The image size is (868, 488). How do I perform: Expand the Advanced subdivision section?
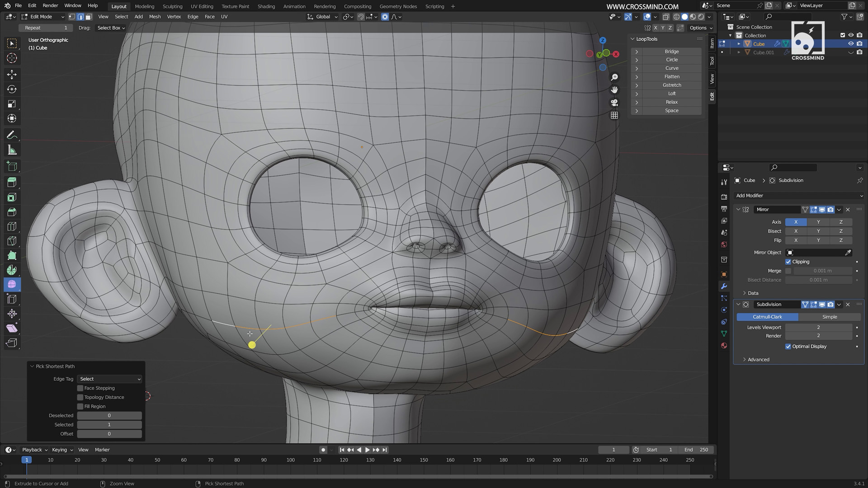coord(758,360)
